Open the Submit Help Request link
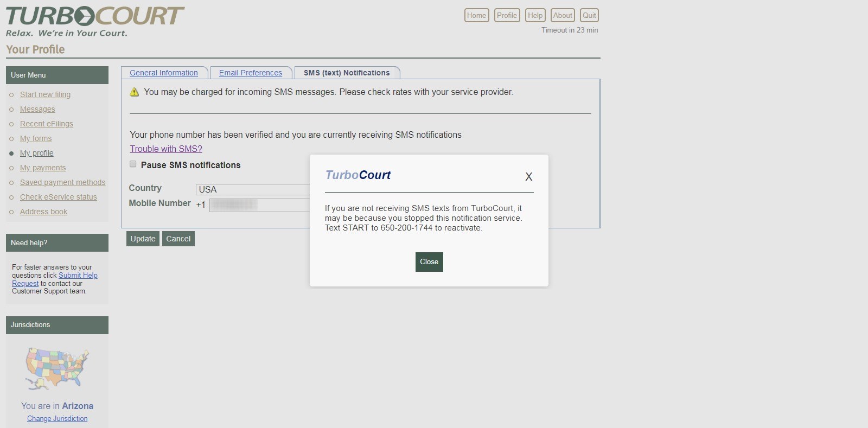This screenshot has width=868, height=428. [x=78, y=276]
